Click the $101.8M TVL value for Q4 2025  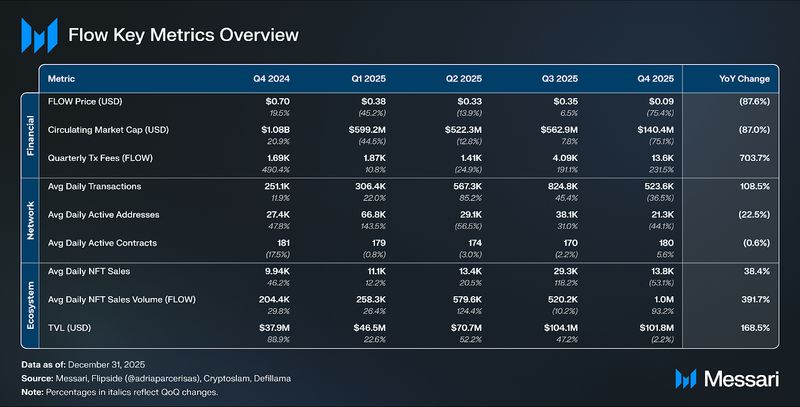click(x=662, y=325)
